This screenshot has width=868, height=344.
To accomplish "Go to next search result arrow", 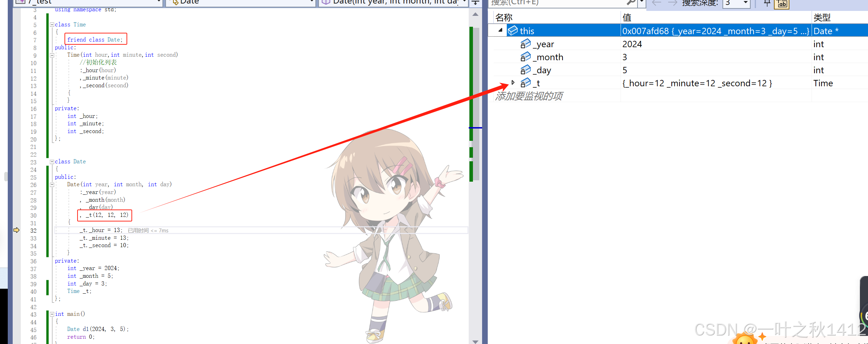I will 672,3.
